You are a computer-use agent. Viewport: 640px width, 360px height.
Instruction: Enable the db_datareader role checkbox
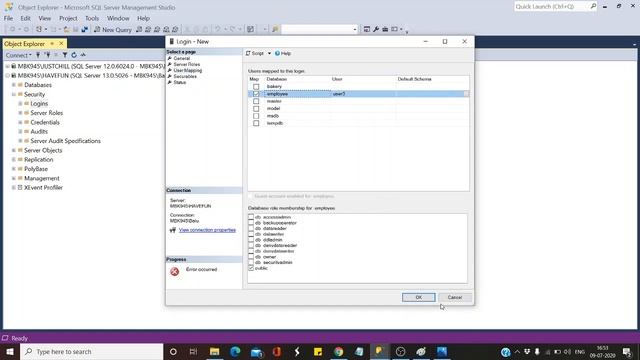click(x=251, y=229)
